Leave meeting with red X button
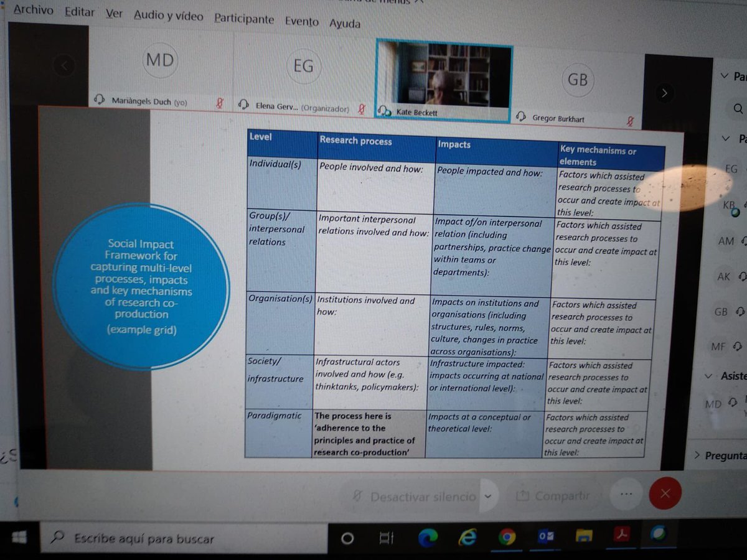The width and height of the screenshot is (747, 560). coord(665,493)
